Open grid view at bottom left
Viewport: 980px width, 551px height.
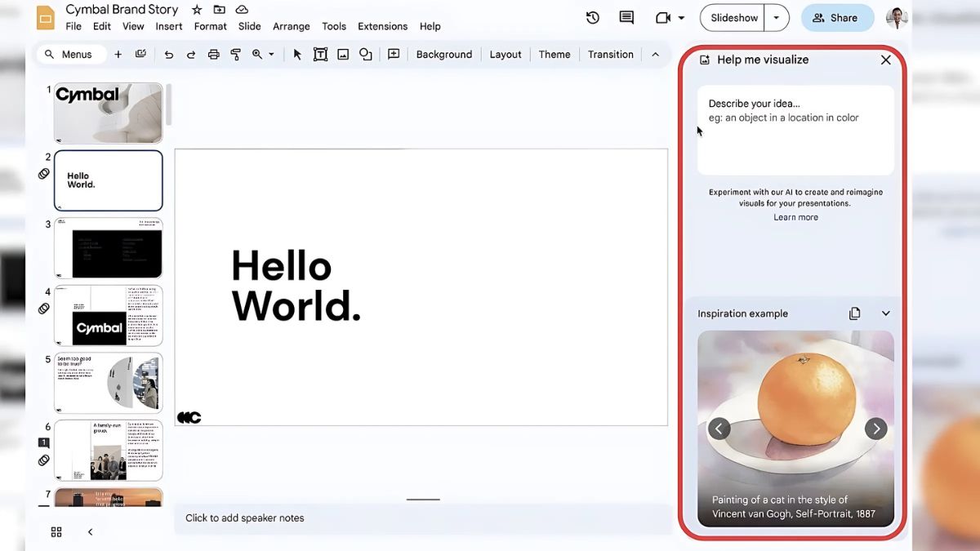(x=56, y=532)
